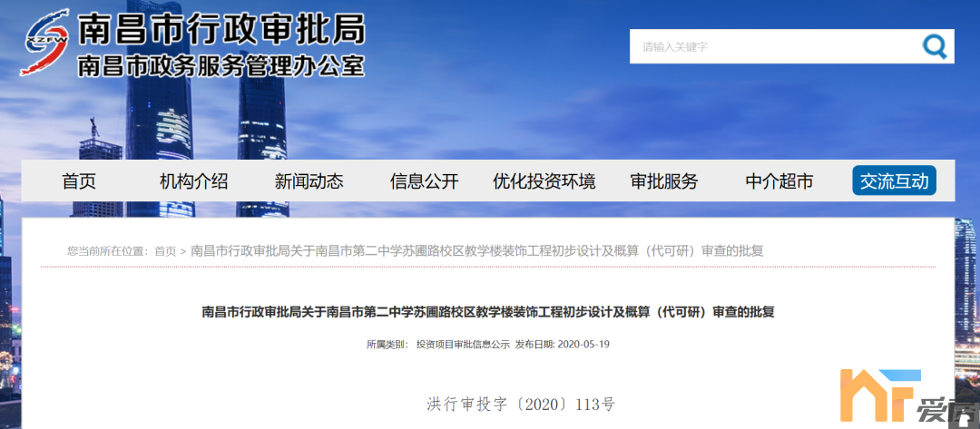Click the 投资项目审批信息公示 category text
The image size is (980, 429).
tap(463, 345)
